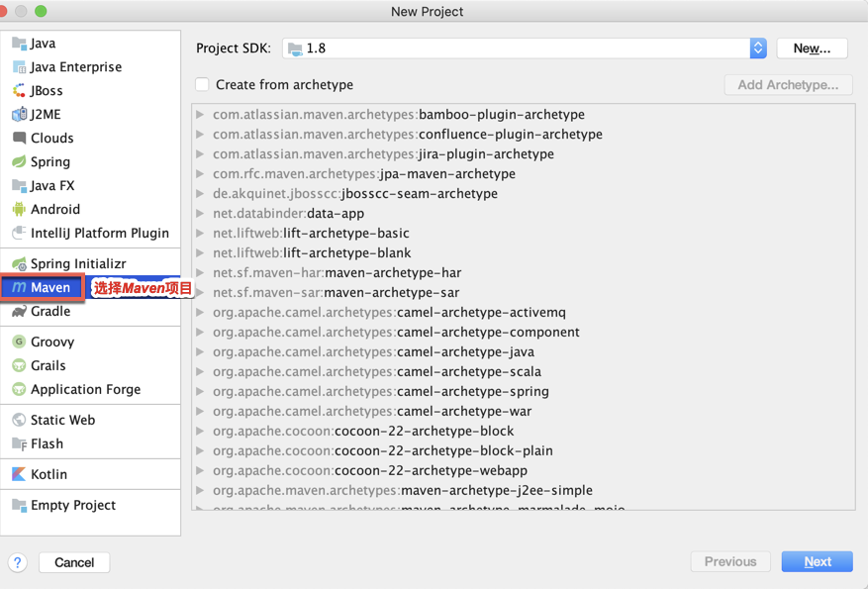This screenshot has height=589, width=868.
Task: Select the Spring Initializr icon
Action: 19,264
